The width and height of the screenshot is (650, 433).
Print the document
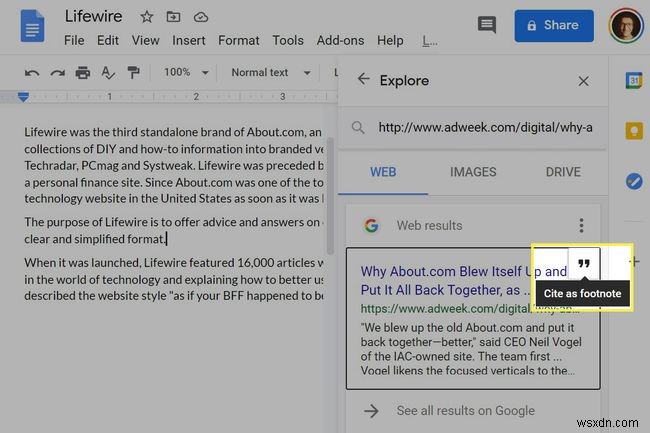82,73
